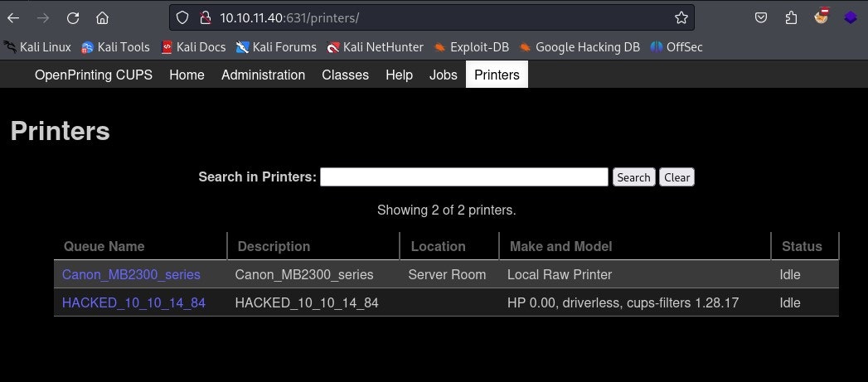Click the FoxyProxy extension icon
Image resolution: width=868 pixels, height=382 pixels.
click(x=822, y=17)
